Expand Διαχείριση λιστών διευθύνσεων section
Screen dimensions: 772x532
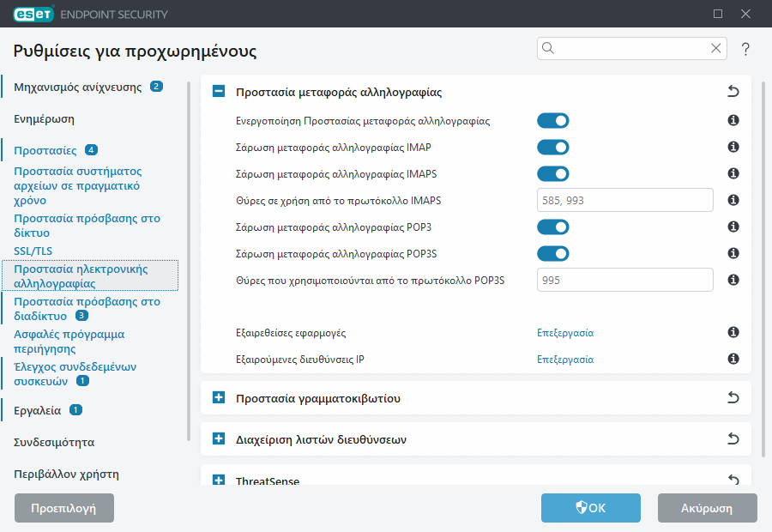click(x=219, y=438)
